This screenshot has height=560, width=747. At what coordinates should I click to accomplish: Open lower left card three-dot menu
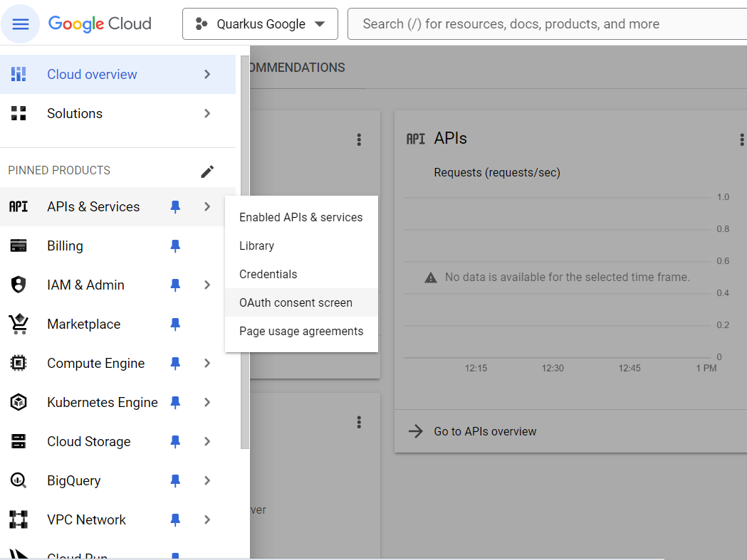click(359, 422)
